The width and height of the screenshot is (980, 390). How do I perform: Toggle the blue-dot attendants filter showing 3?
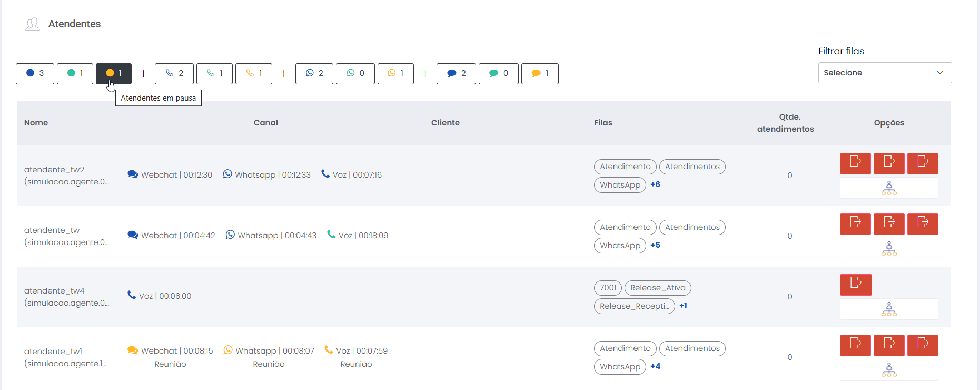(x=35, y=73)
